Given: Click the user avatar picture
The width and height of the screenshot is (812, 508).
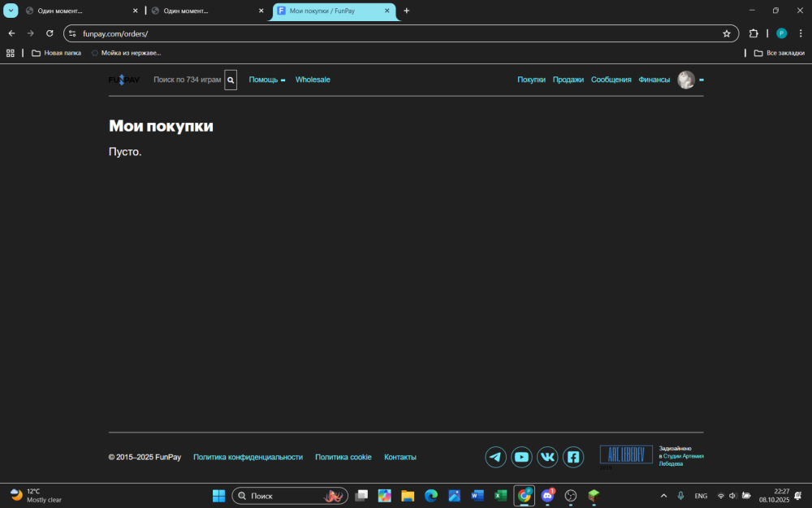Looking at the screenshot, I should click(x=686, y=80).
